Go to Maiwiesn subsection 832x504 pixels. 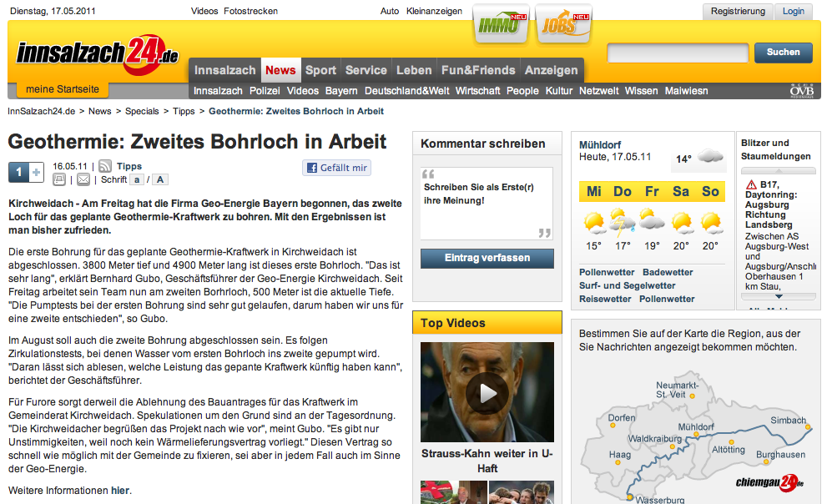(x=686, y=91)
